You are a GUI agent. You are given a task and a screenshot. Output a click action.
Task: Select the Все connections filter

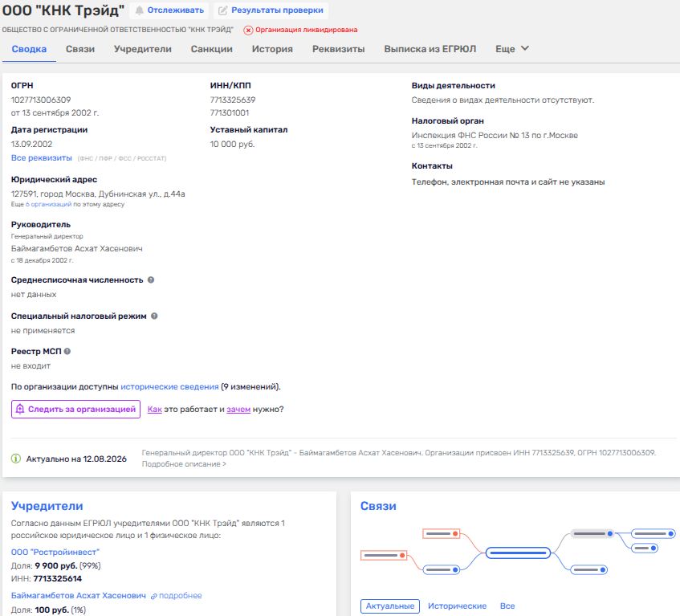pos(507,606)
